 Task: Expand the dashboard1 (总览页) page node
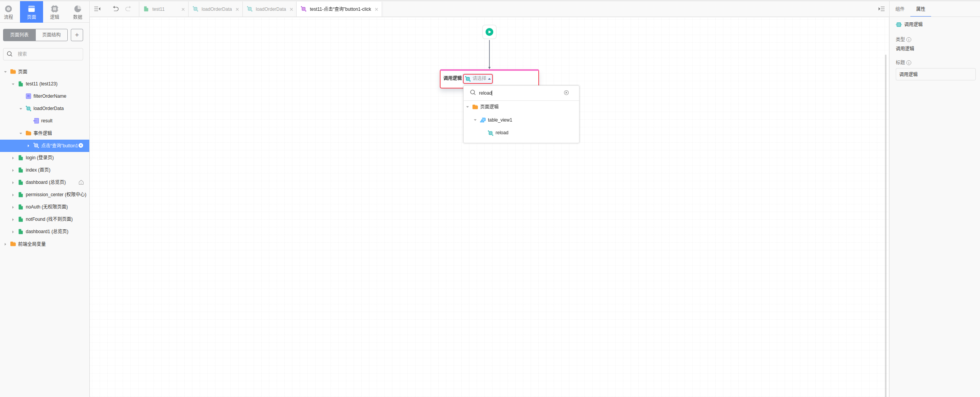point(13,232)
